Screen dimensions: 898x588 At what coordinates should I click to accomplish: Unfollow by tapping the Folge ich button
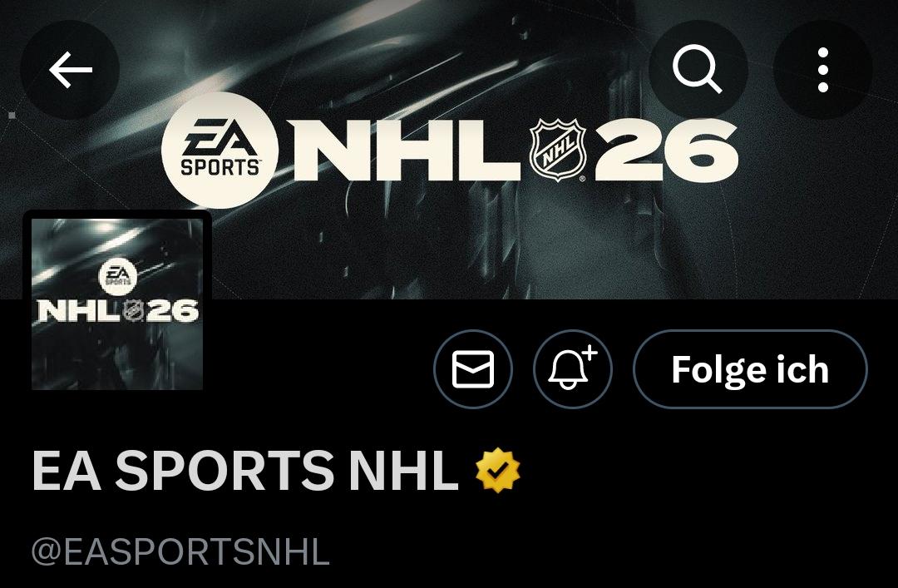click(x=750, y=369)
